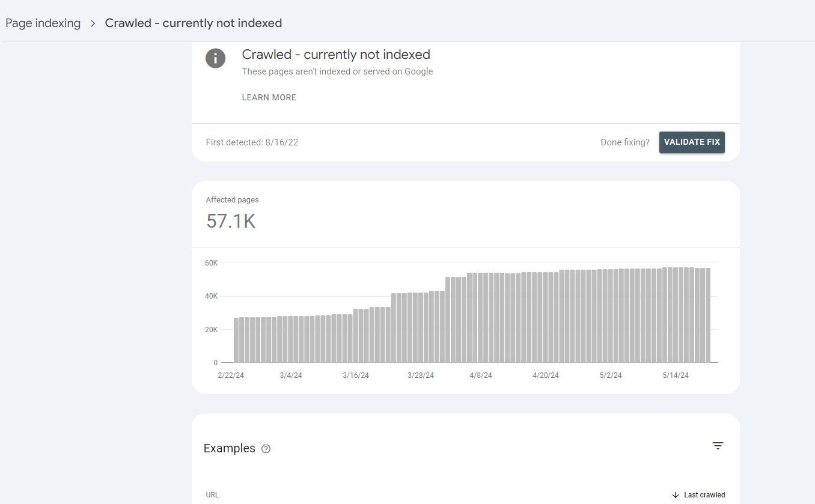
Task: Select the last bar in the chart
Action: click(708, 315)
